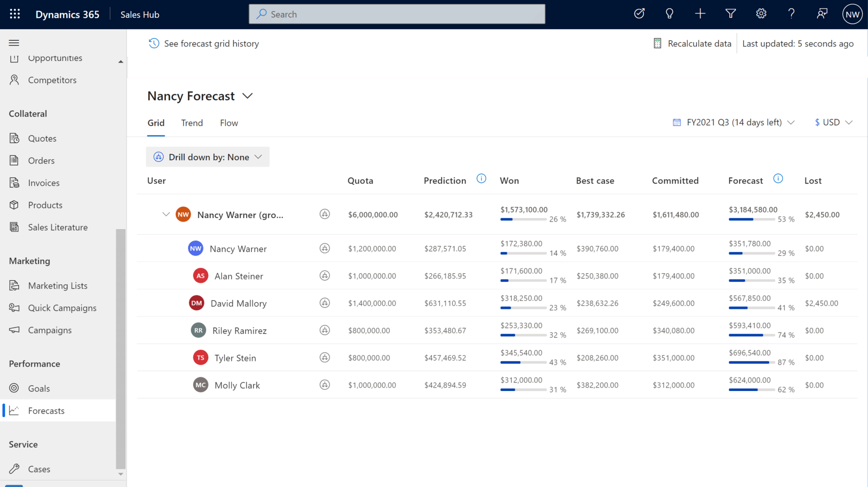Open the FY2021 Q3 period selector
Viewport: 868px width, 487px height.
(x=733, y=122)
